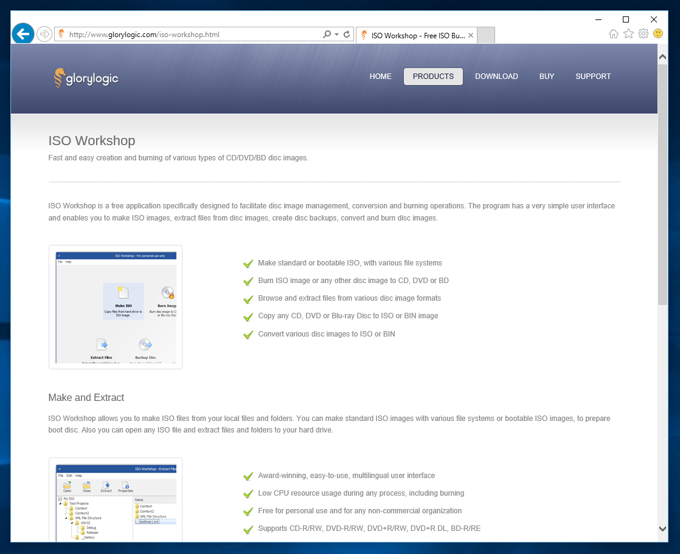Click check mark beside Free for personal use
Image resolution: width=680 pixels, height=554 pixels.
248,512
